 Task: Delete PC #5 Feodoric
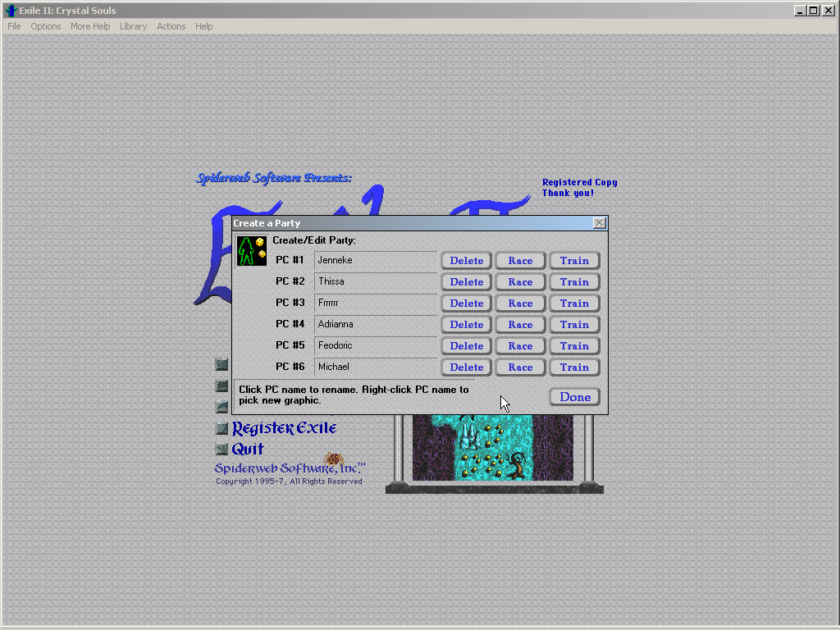point(466,347)
